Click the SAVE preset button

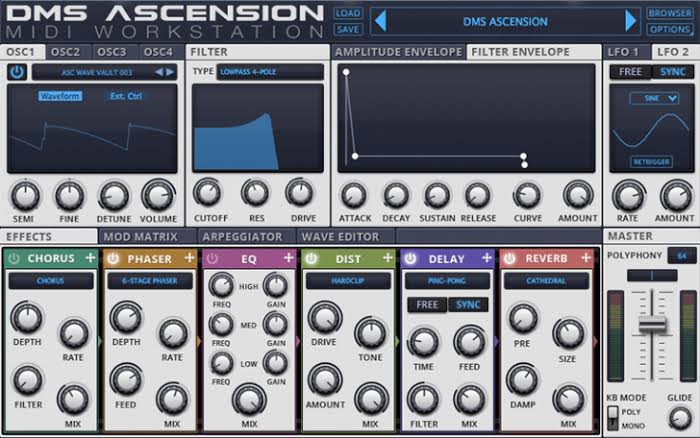point(348,29)
